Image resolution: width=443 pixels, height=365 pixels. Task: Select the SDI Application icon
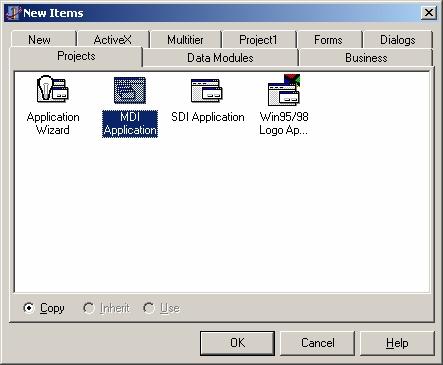point(207,90)
